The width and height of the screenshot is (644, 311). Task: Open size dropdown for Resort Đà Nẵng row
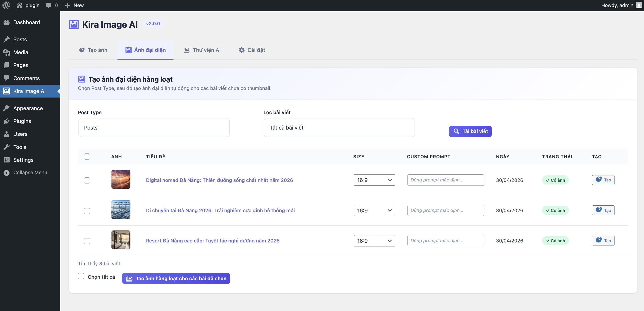(374, 241)
